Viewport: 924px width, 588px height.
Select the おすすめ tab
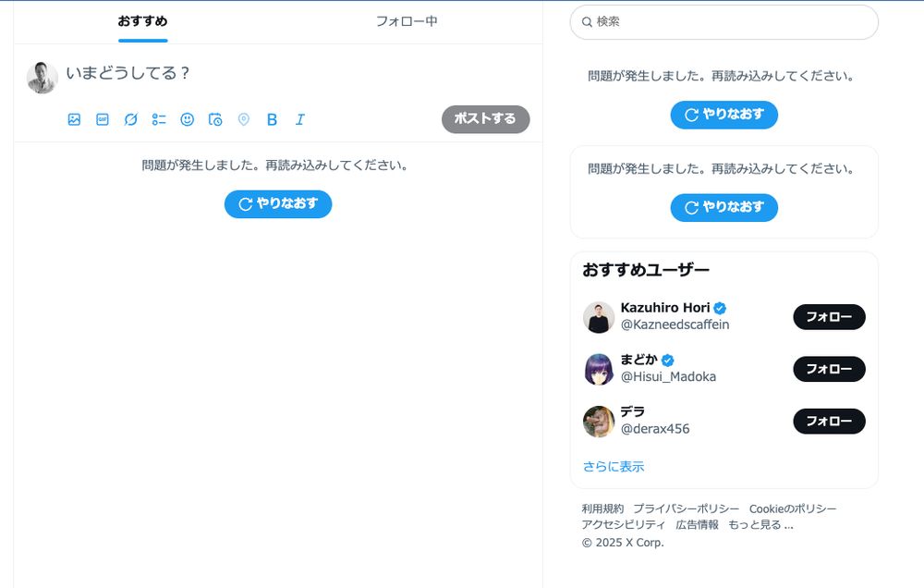141,18
